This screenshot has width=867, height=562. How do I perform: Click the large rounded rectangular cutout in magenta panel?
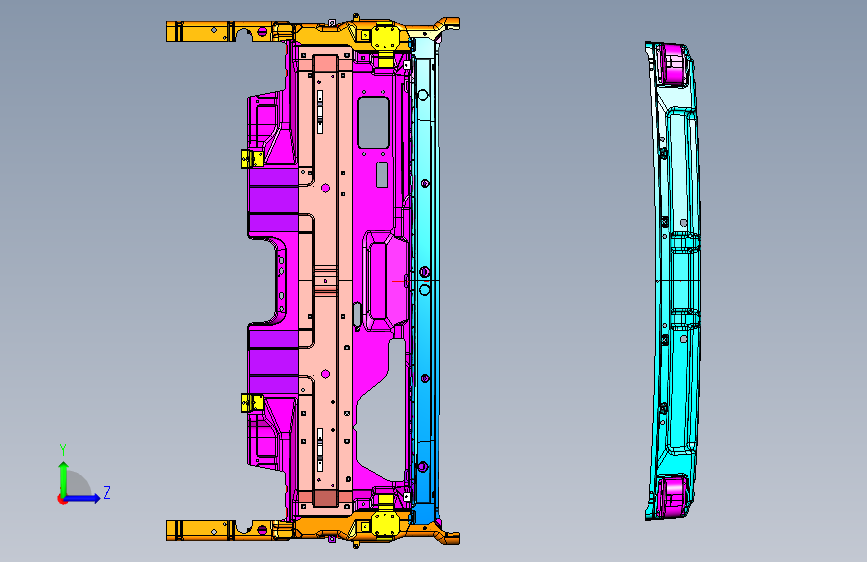point(373,122)
